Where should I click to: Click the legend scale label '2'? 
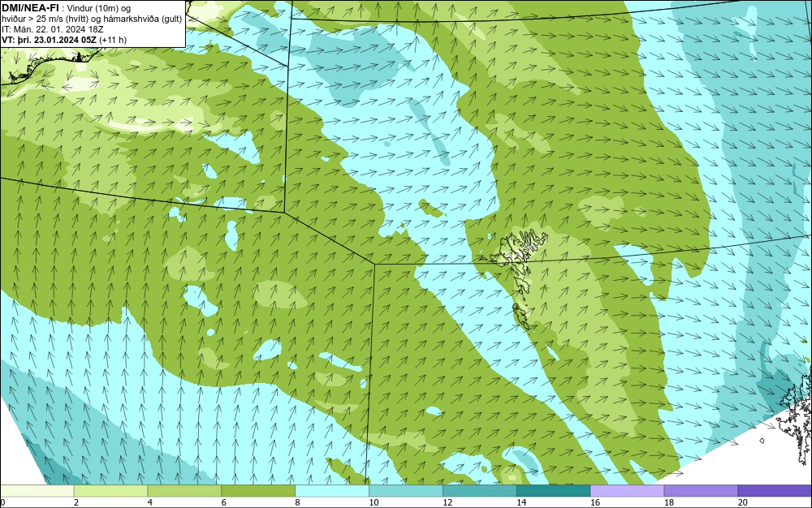coord(76,502)
